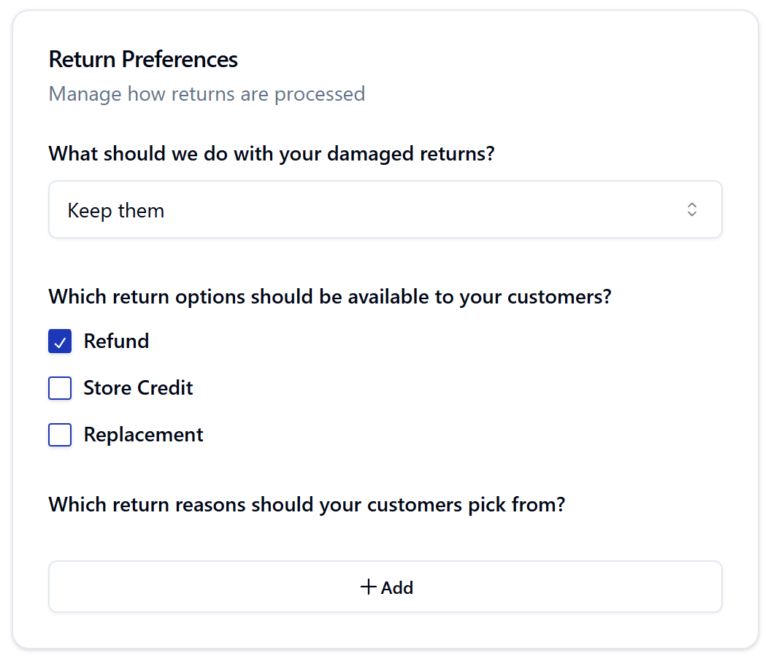This screenshot has height=661, width=768.
Task: Uncheck the Refund checkbox
Action: (x=60, y=342)
